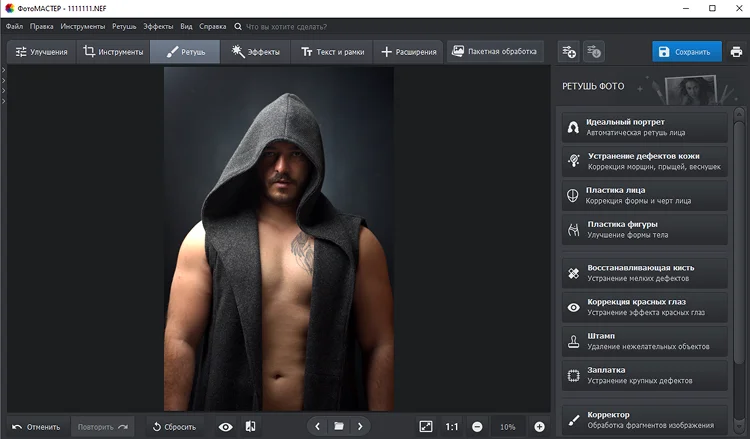
Task: Select the Штамп tool
Action: 645,341
